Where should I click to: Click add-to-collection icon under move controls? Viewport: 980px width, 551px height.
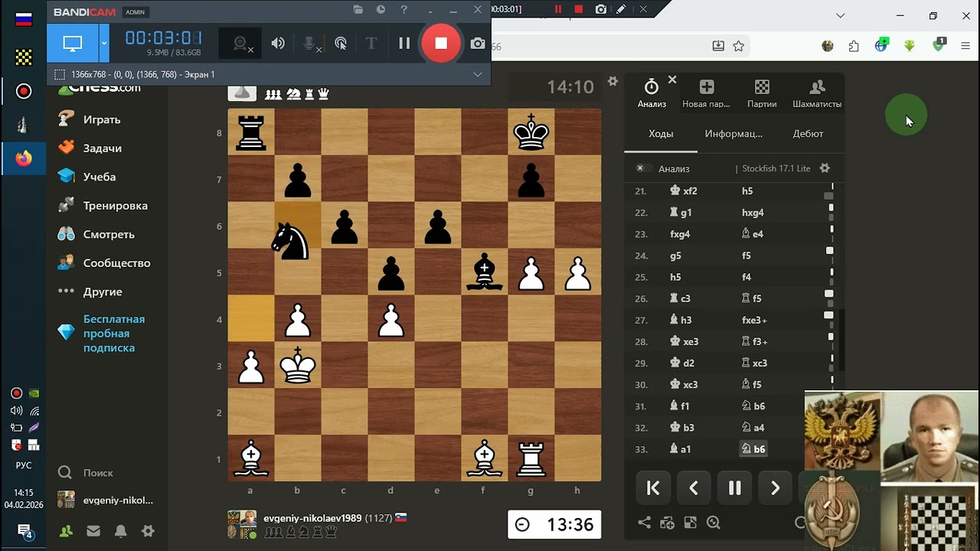tap(668, 523)
